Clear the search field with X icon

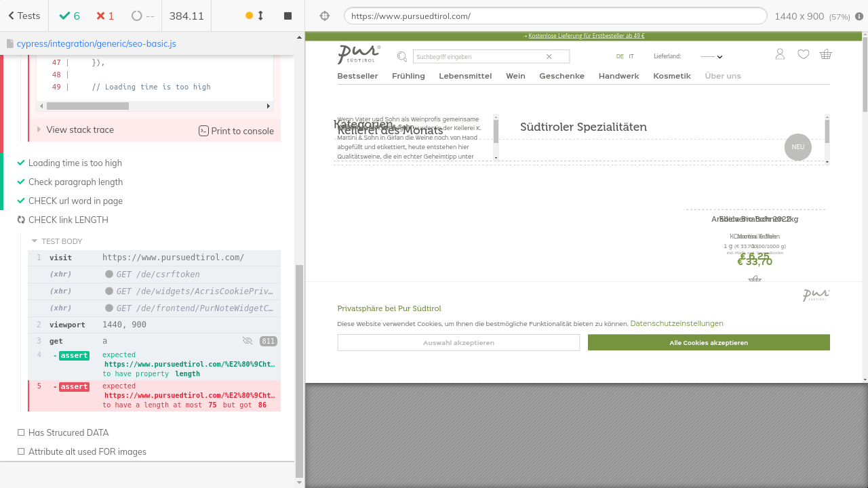click(549, 56)
